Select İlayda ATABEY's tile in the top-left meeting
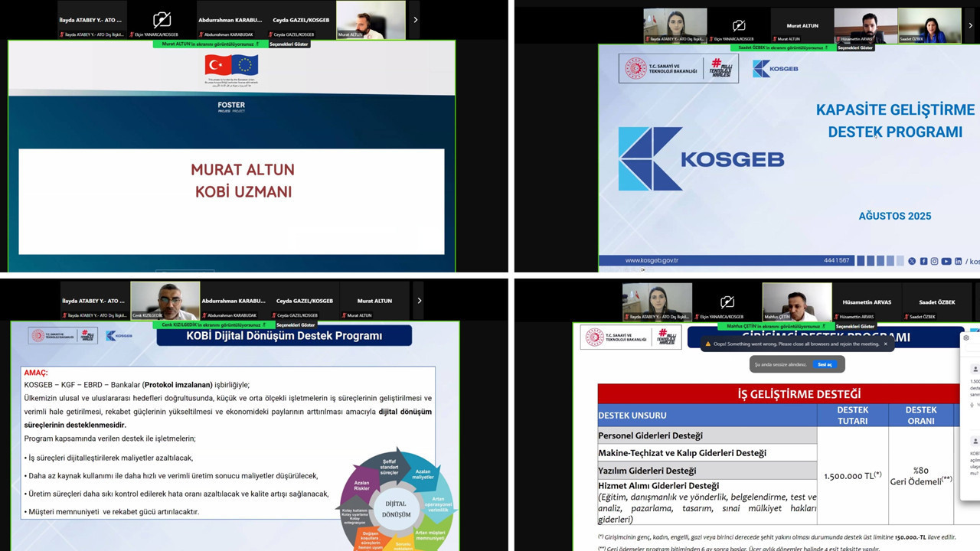This screenshot has height=551, width=980. click(92, 20)
